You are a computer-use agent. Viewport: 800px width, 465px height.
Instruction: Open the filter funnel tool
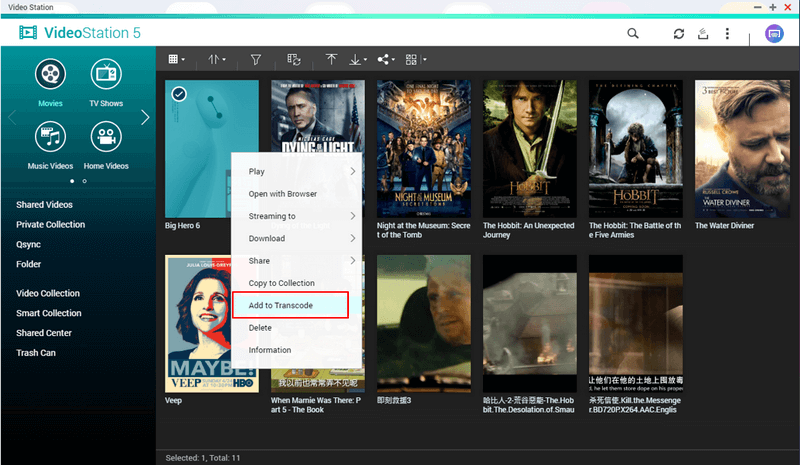coord(256,60)
